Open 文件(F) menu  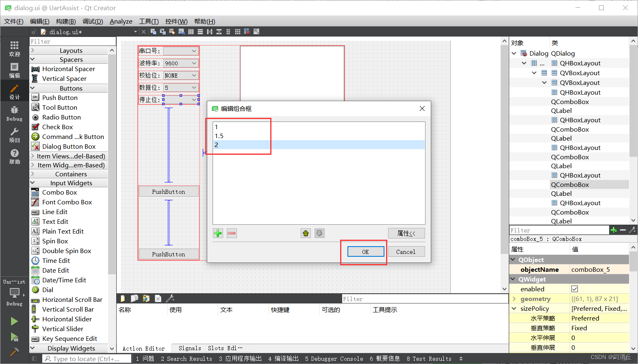click(14, 22)
